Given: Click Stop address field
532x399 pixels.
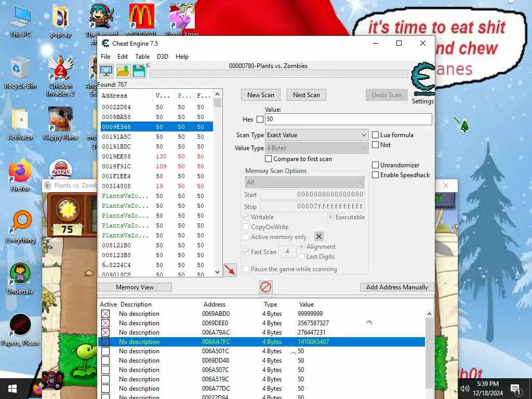Looking at the screenshot, I should (312, 206).
